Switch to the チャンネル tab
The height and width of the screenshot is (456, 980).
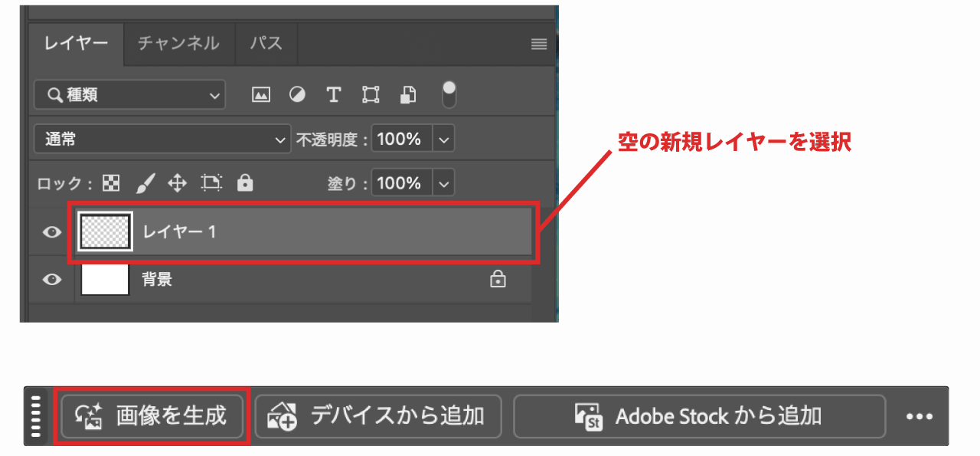tap(178, 44)
